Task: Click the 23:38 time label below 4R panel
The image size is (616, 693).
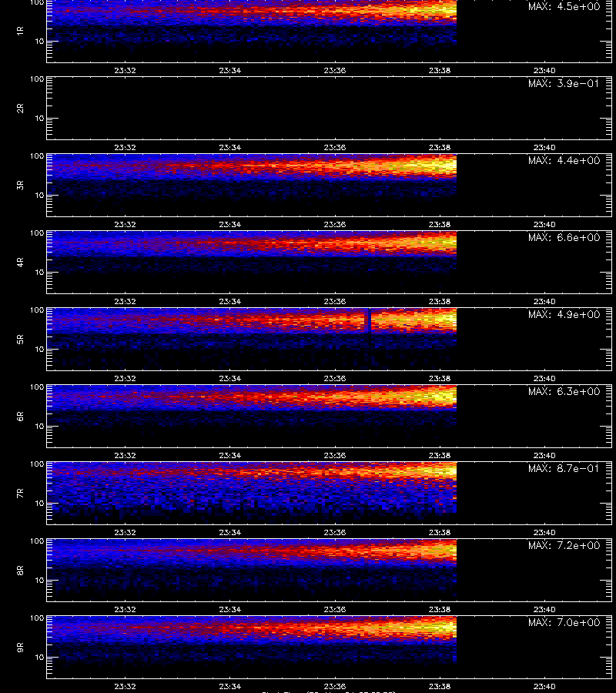Action: (439, 301)
